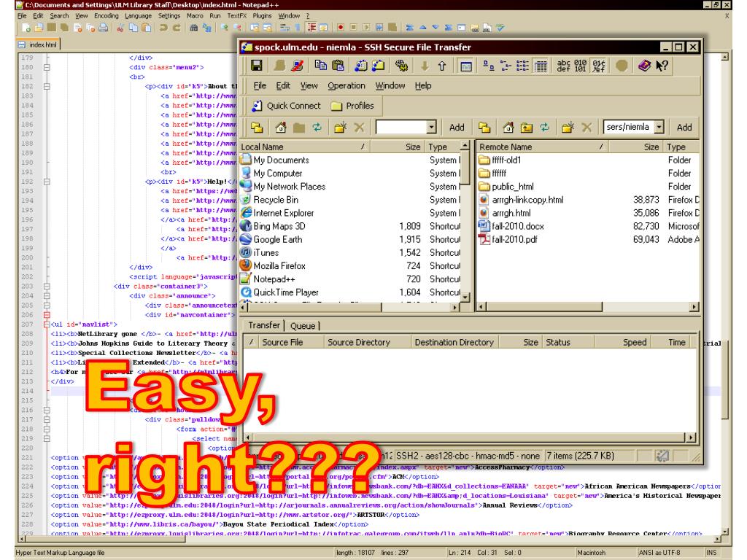Open the Profiles folder button
The height and width of the screenshot is (560, 747).
pos(352,106)
